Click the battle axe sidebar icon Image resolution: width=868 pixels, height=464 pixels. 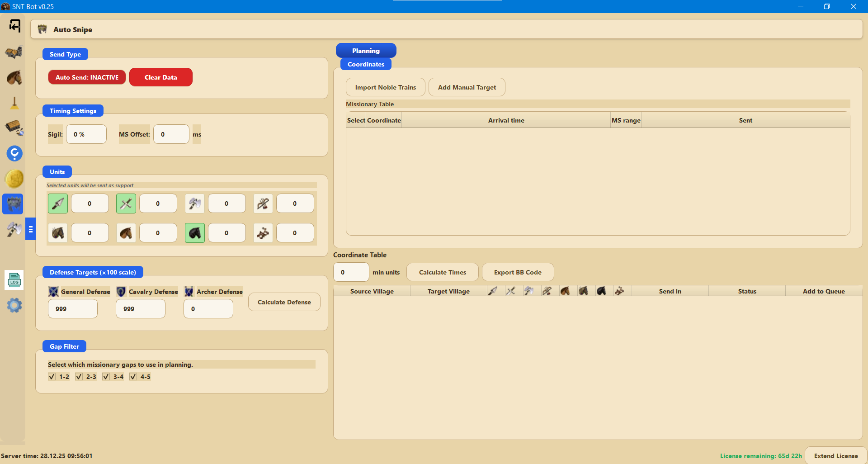coord(14,229)
